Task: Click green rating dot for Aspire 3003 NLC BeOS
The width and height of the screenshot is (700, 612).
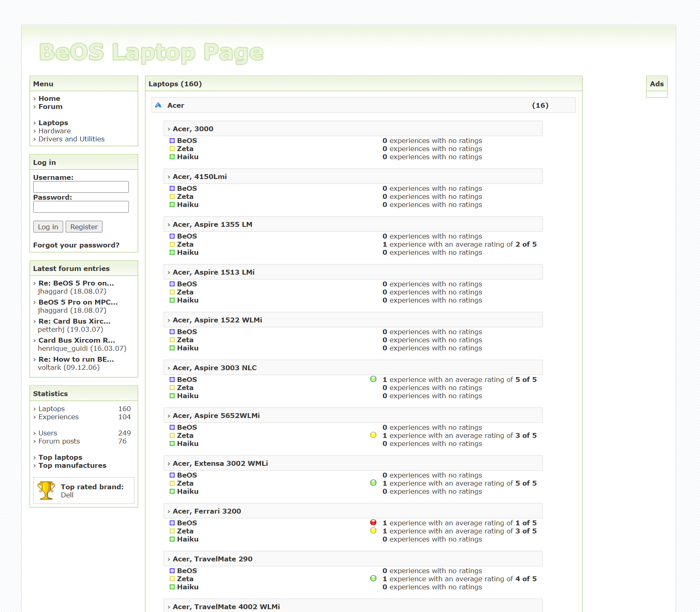Action: (x=373, y=379)
